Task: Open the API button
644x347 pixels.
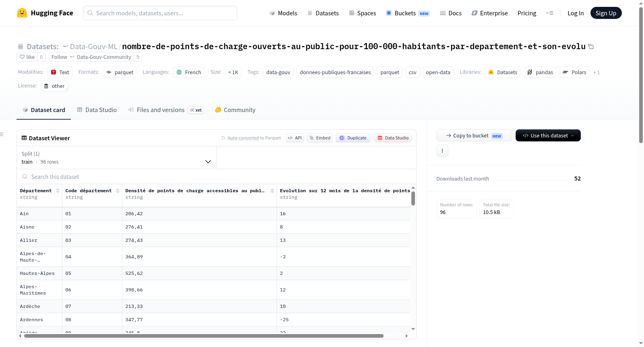Action: 295,138
